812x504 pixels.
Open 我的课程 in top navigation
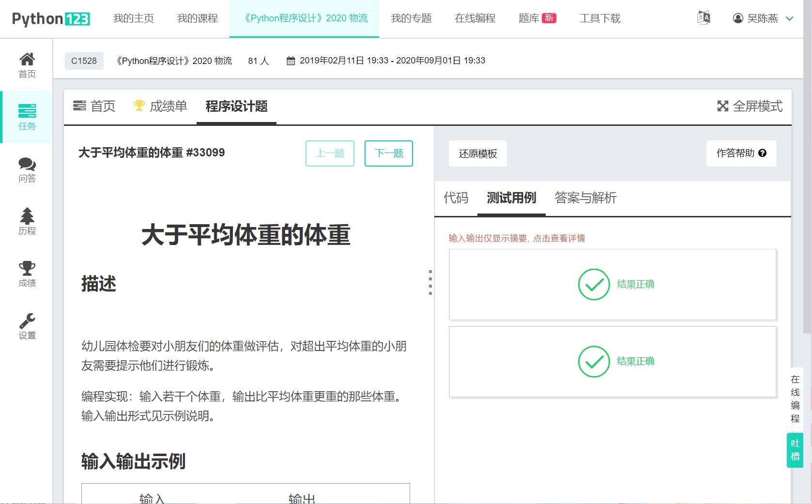pyautogui.click(x=198, y=18)
